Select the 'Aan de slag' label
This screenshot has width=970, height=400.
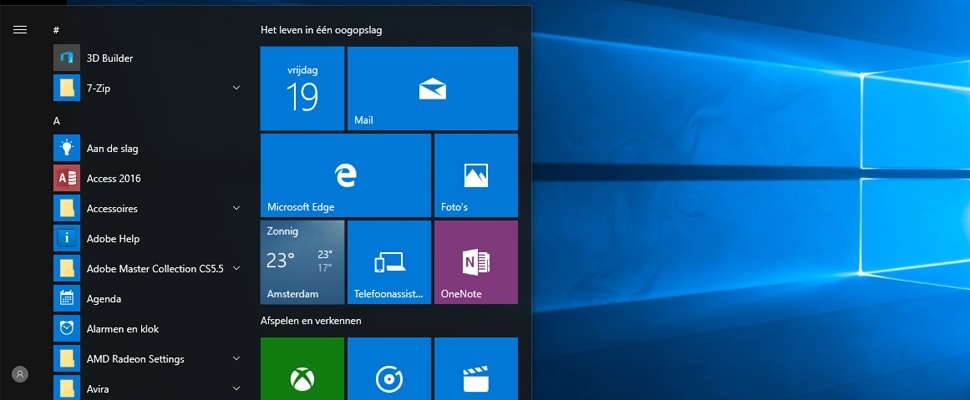113,148
